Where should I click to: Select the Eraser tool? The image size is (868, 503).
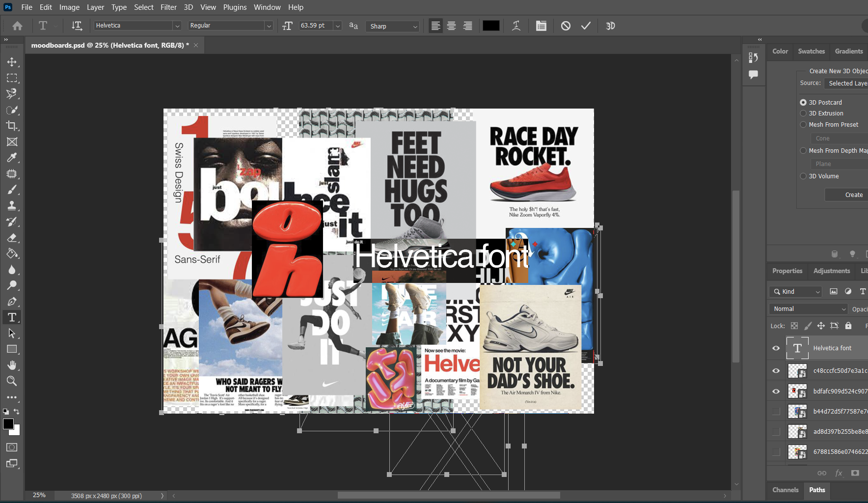[x=12, y=238]
